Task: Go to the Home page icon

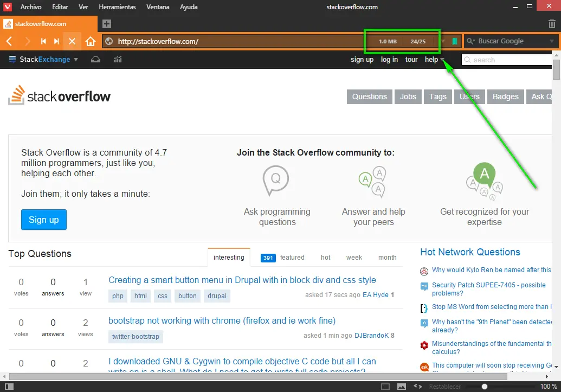Action: tap(91, 41)
